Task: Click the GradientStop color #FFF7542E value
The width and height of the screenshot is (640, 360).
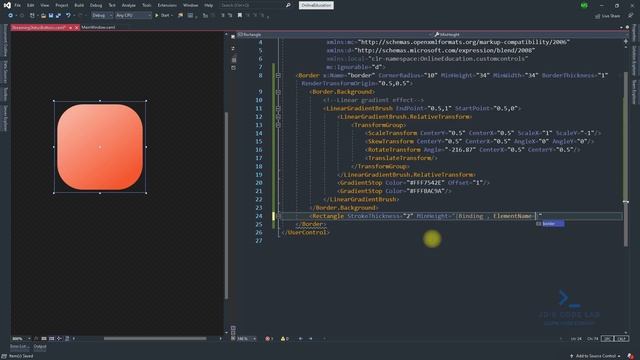Action: tap(425, 183)
